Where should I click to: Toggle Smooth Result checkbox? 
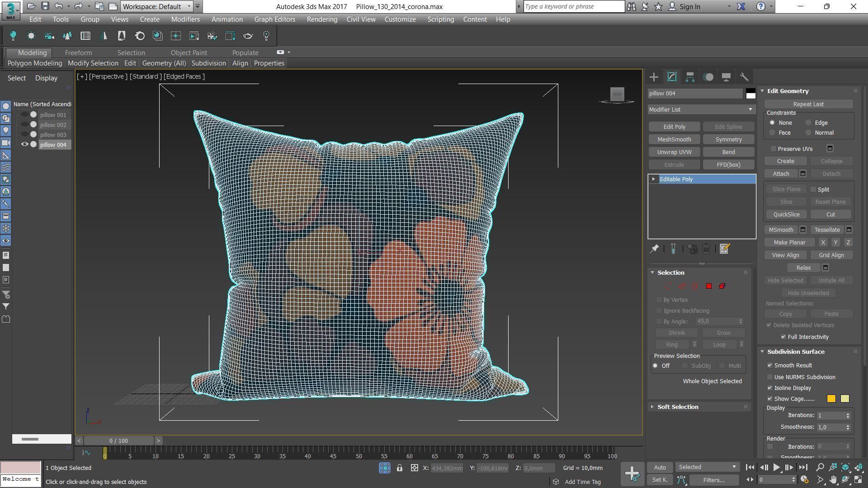point(770,366)
